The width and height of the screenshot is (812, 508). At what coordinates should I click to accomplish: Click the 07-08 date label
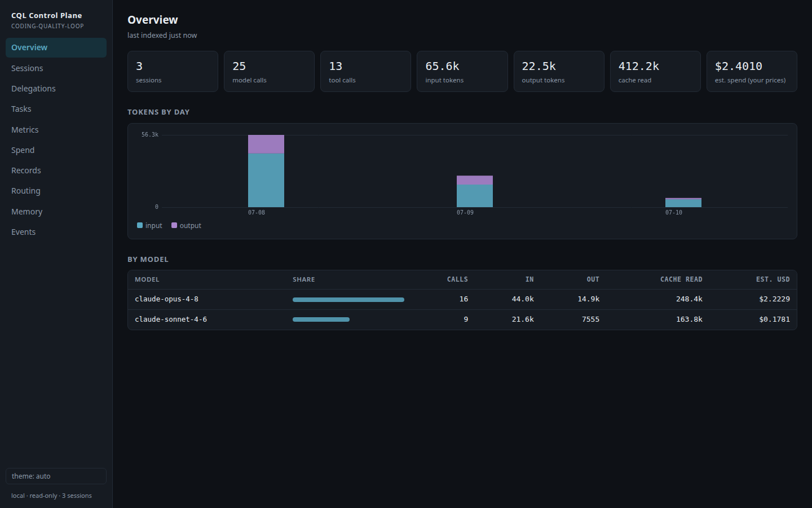(257, 213)
